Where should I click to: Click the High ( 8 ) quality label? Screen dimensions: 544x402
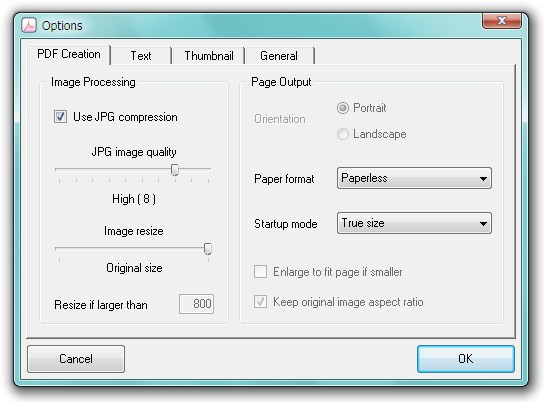coord(134,199)
